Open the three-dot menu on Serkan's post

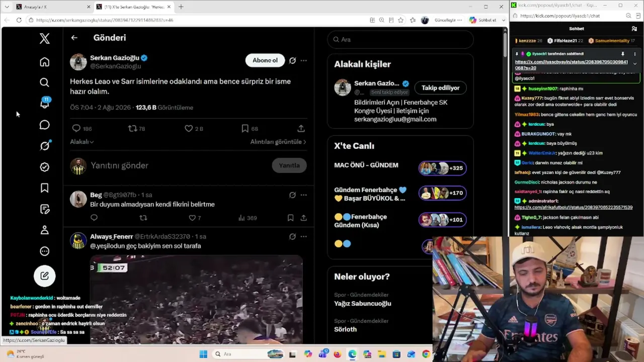(303, 60)
